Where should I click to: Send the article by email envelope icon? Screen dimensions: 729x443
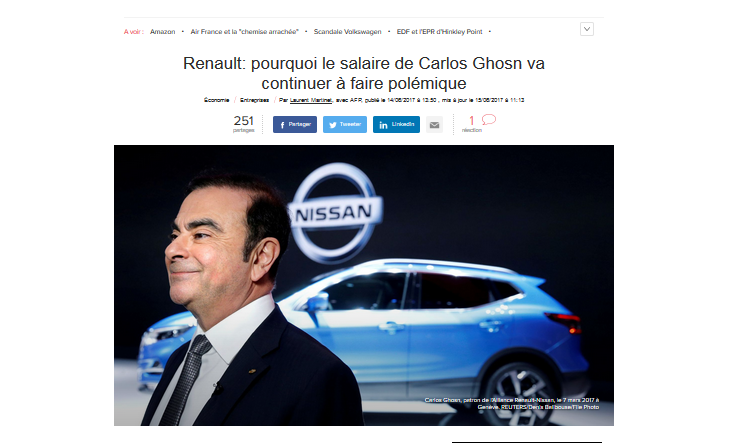point(434,125)
